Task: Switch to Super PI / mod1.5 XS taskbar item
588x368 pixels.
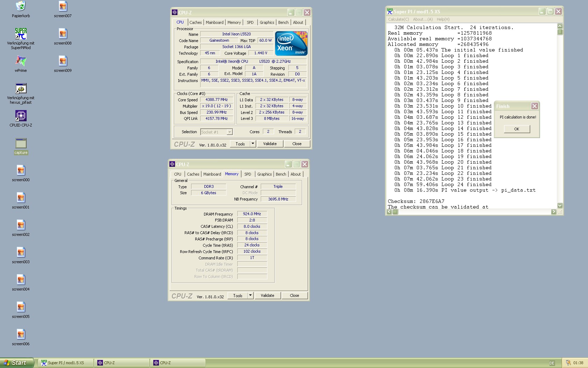Action: point(65,363)
